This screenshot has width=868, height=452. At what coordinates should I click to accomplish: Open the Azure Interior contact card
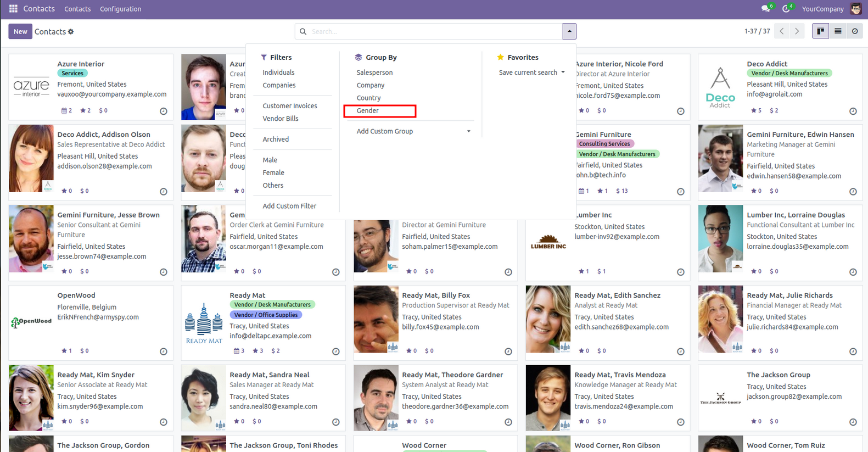click(91, 87)
